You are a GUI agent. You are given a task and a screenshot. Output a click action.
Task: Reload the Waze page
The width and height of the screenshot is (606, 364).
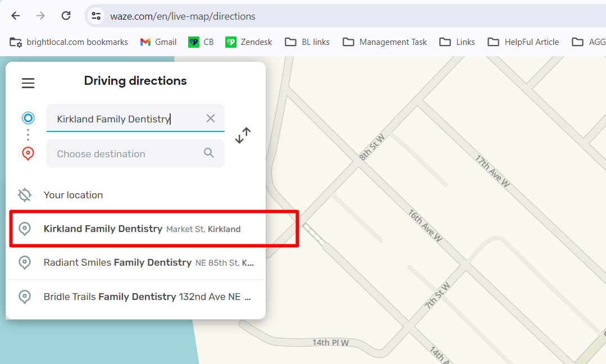tap(66, 16)
